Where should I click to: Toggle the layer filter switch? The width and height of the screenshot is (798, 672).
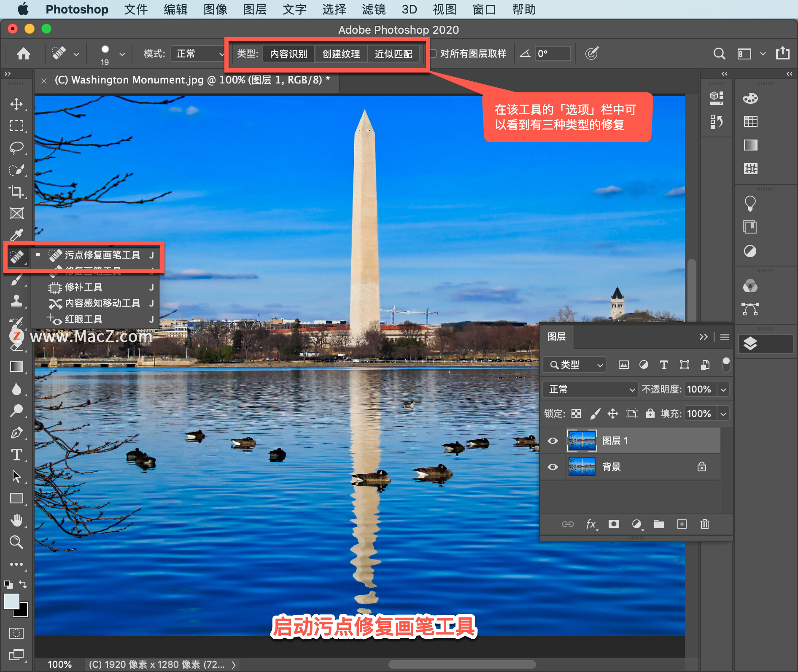[726, 364]
